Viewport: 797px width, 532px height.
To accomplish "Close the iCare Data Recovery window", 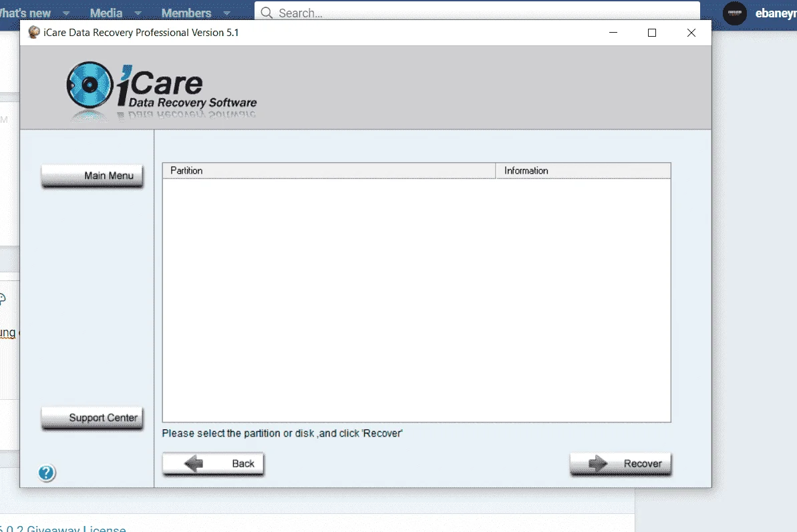I will click(691, 33).
